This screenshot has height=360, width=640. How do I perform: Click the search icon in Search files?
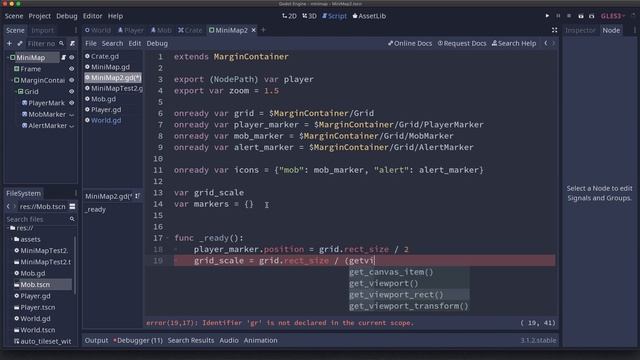72,219
